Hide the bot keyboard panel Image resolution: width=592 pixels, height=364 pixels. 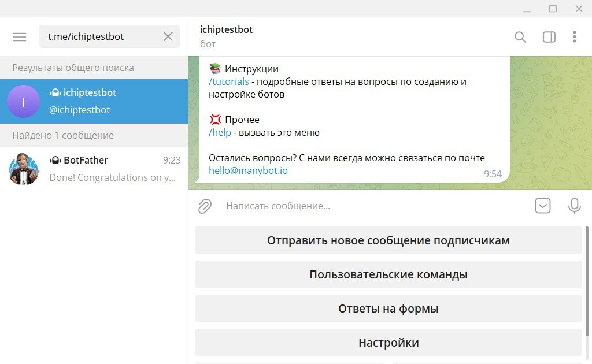(x=542, y=206)
